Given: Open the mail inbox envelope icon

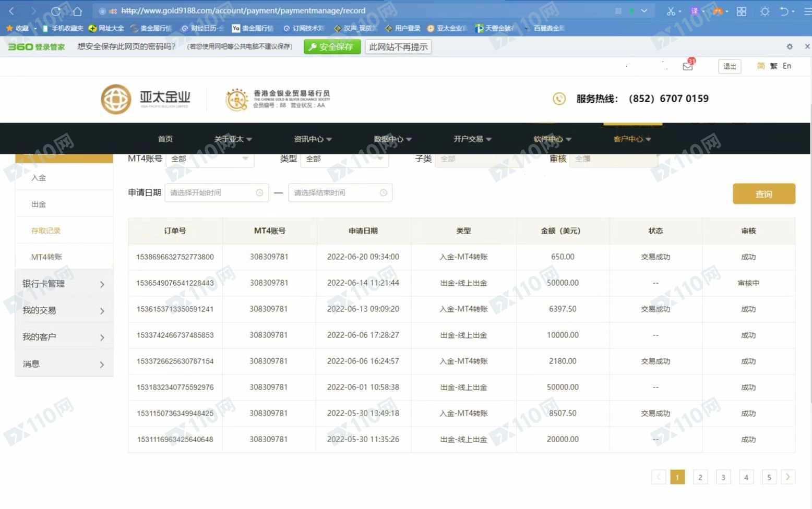Looking at the screenshot, I should tap(687, 66).
